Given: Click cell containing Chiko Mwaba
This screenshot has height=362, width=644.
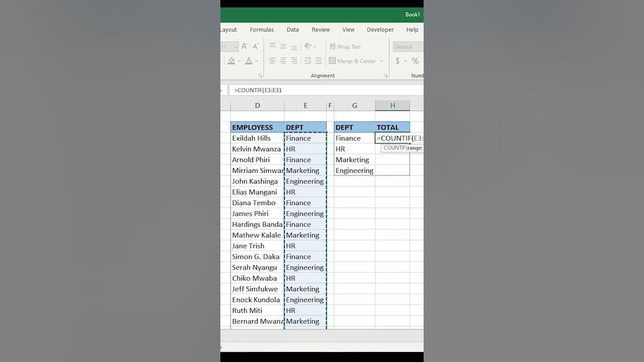Looking at the screenshot, I should click(258, 278).
